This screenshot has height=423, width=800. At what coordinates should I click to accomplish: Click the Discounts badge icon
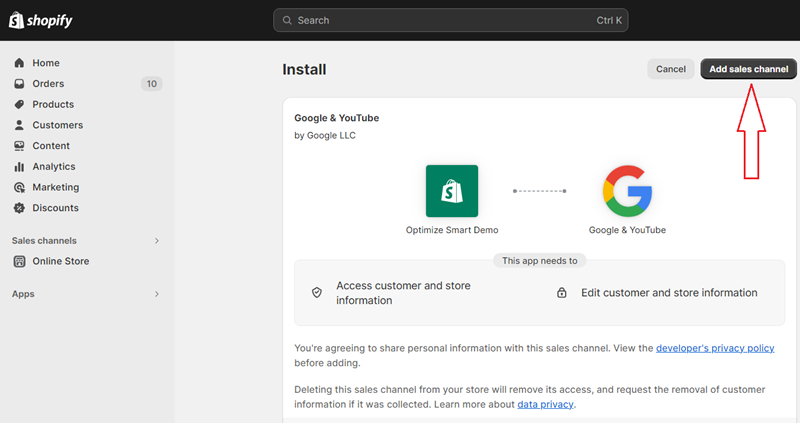[x=19, y=208]
